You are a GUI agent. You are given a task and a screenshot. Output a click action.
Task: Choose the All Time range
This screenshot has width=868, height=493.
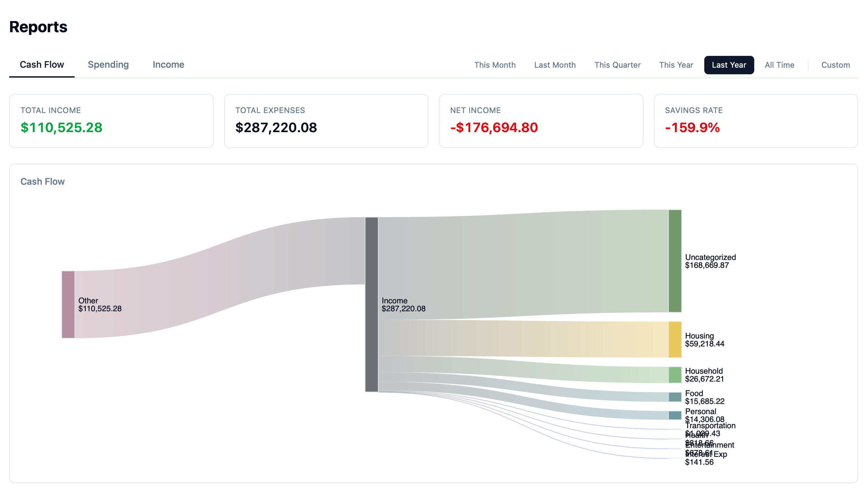(x=779, y=65)
